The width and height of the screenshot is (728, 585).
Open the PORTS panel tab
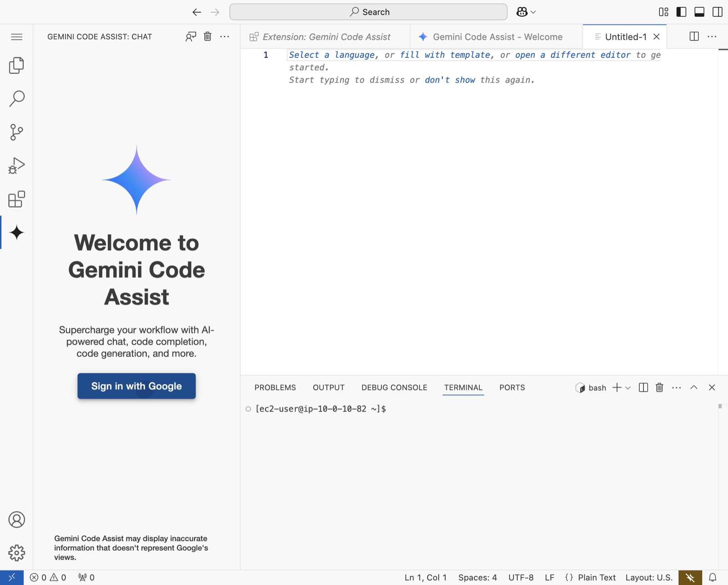(x=512, y=387)
